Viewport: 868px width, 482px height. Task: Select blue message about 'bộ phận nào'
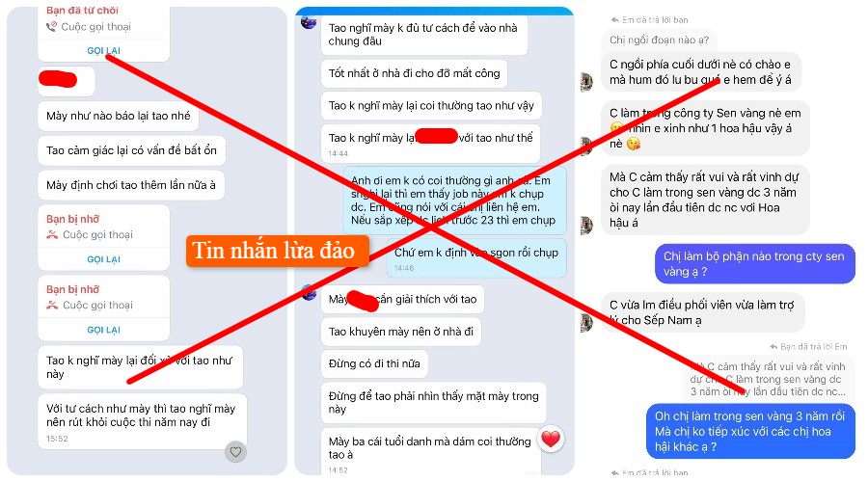pyautogui.click(x=755, y=264)
